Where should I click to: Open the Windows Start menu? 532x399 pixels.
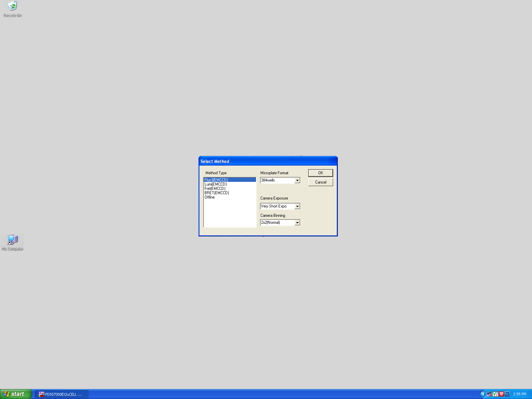16,394
